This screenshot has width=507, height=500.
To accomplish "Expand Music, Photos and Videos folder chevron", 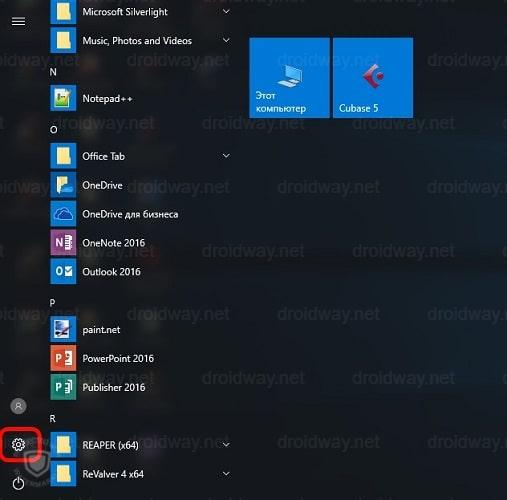I will click(226, 40).
